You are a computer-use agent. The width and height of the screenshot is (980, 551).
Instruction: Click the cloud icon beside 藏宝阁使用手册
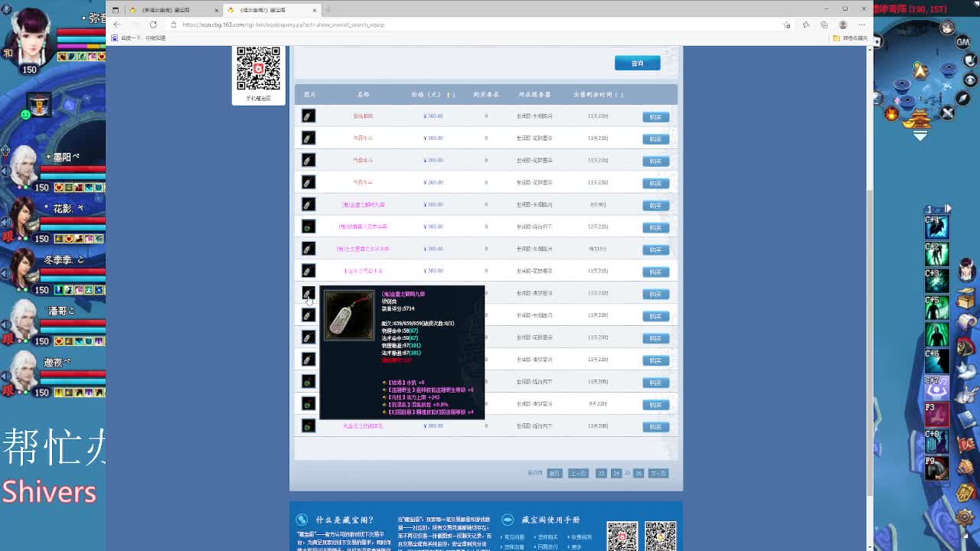point(508,519)
